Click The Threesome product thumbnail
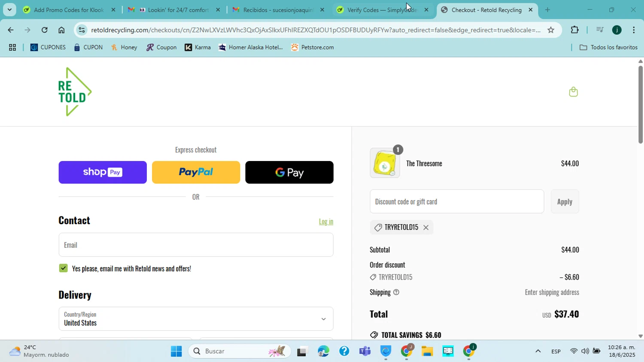This screenshot has height=362, width=644. (385, 163)
